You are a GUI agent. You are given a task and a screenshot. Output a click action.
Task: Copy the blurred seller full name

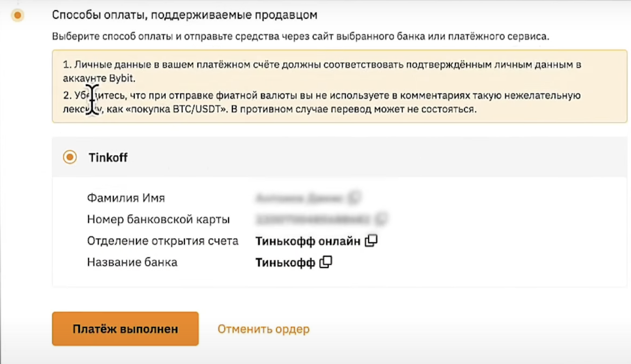(x=354, y=197)
